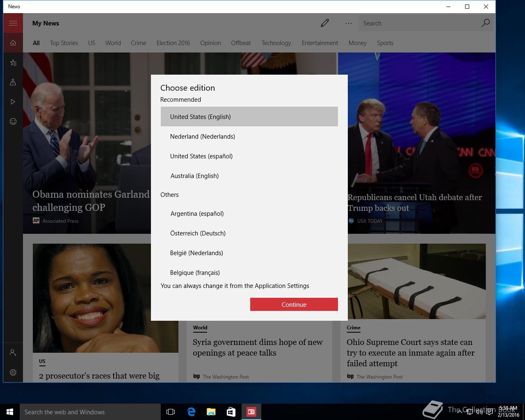Select the All tab
This screenshot has height=420, width=525.
[36, 43]
